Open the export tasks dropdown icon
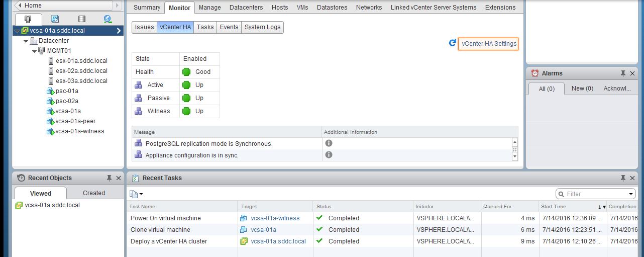644x257 pixels. tap(136, 194)
